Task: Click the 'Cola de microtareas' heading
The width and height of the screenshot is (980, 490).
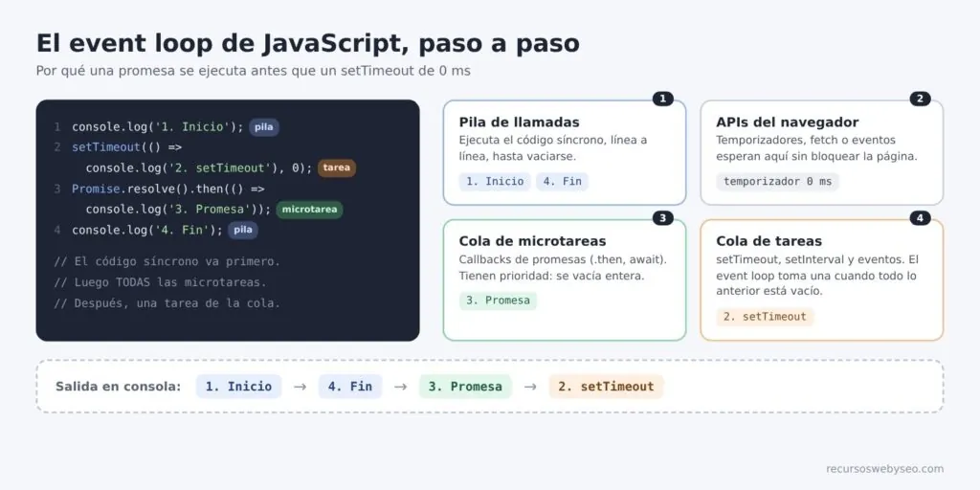Action: click(x=532, y=241)
